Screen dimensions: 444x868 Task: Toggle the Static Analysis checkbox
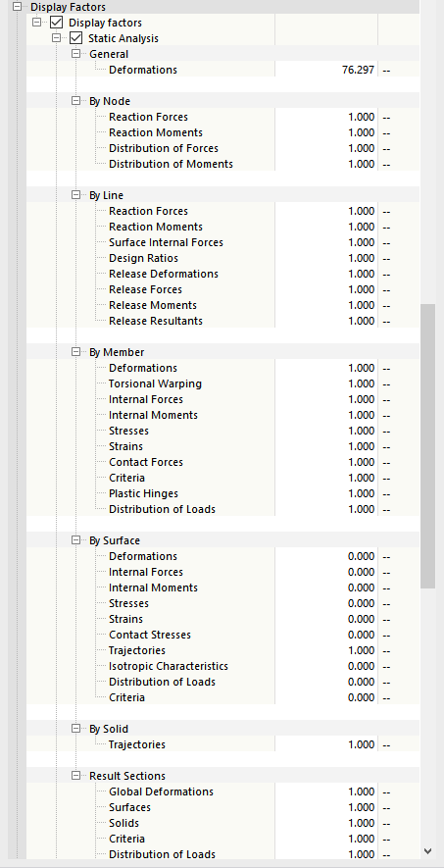point(75,38)
